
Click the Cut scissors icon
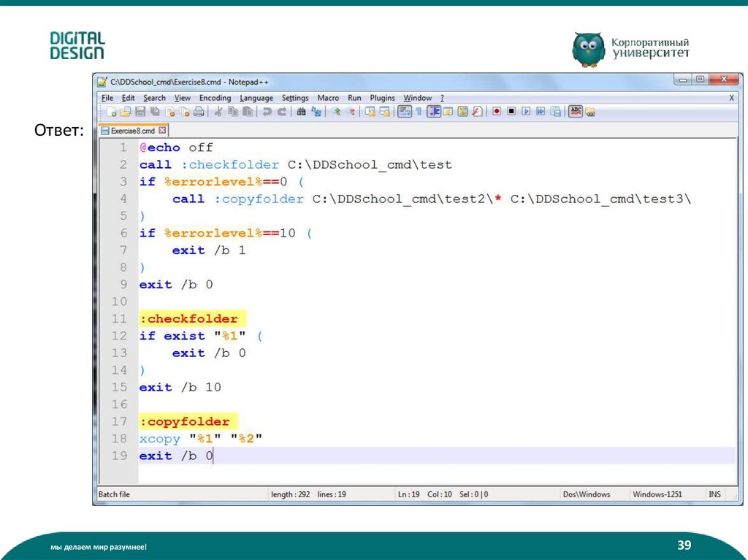218,112
